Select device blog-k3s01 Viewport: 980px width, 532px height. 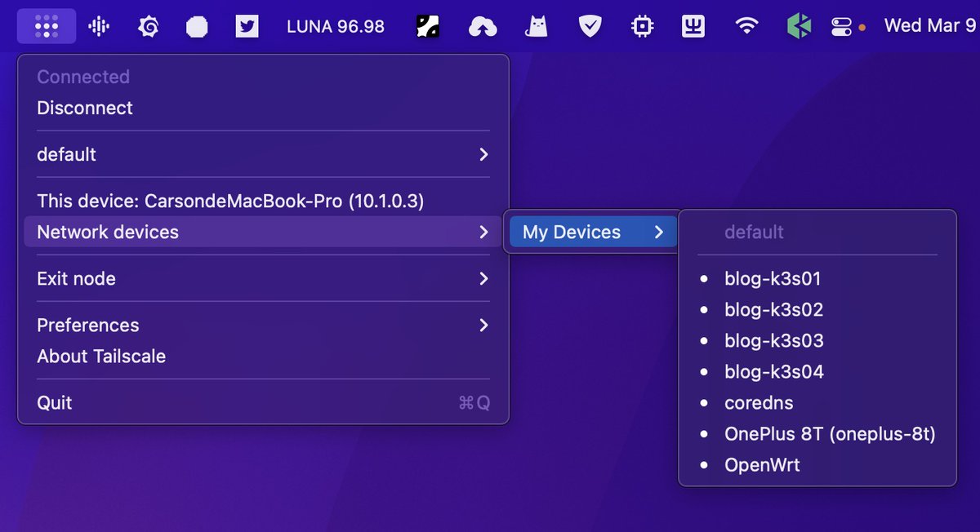pyautogui.click(x=817, y=279)
